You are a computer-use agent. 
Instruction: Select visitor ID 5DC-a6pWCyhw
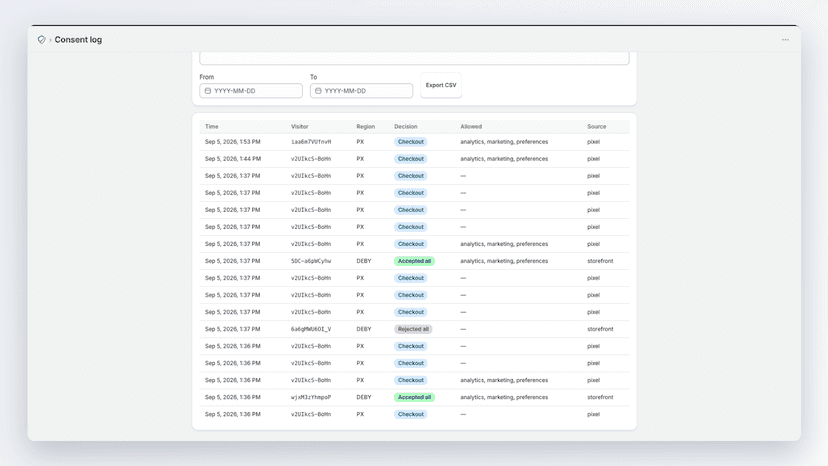[x=311, y=261]
